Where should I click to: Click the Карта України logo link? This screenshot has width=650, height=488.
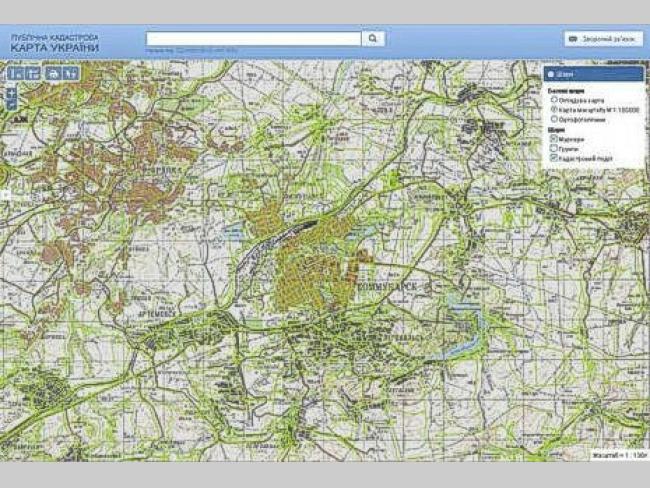tap(55, 43)
